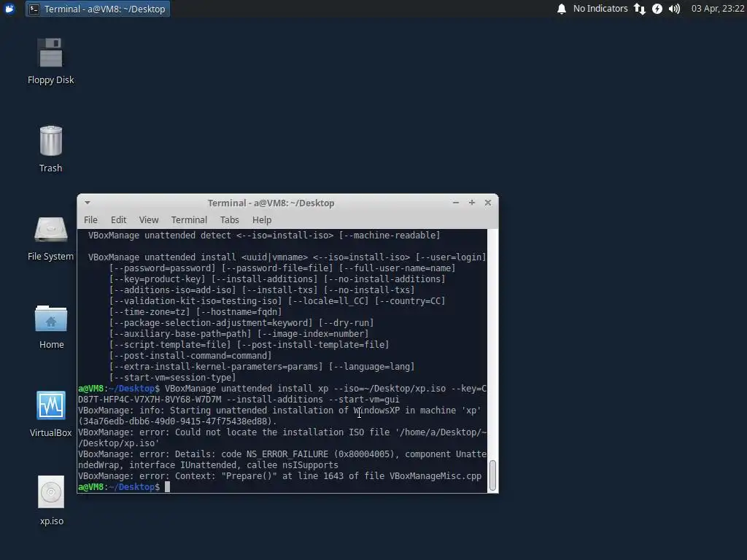Click the 'VBoxManage unattended detect' usage line
Viewport: 747px width, 560px height.
tap(264, 236)
